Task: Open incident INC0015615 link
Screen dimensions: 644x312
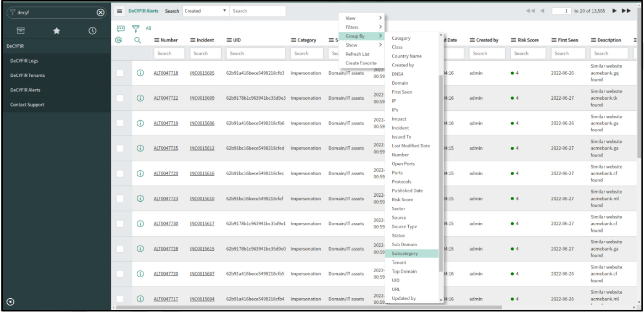Action: 202,249
